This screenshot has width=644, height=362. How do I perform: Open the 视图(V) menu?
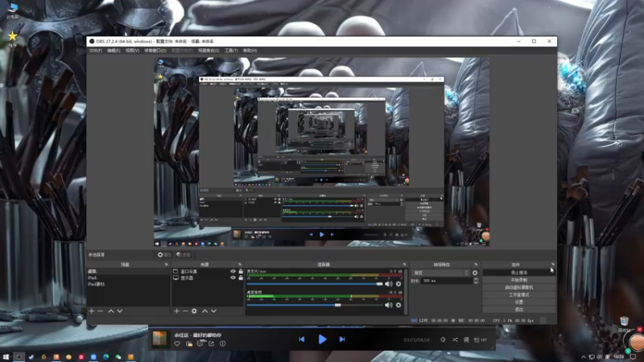tap(132, 51)
